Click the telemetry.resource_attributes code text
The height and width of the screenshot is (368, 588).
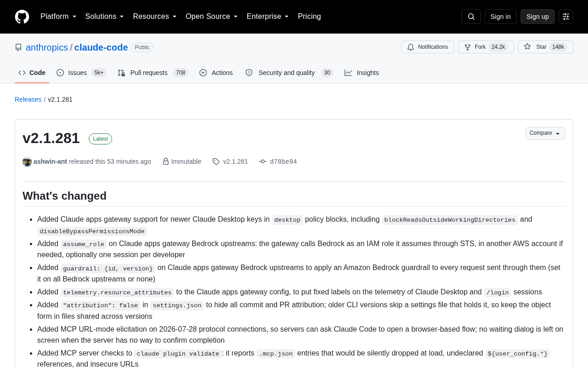click(117, 293)
